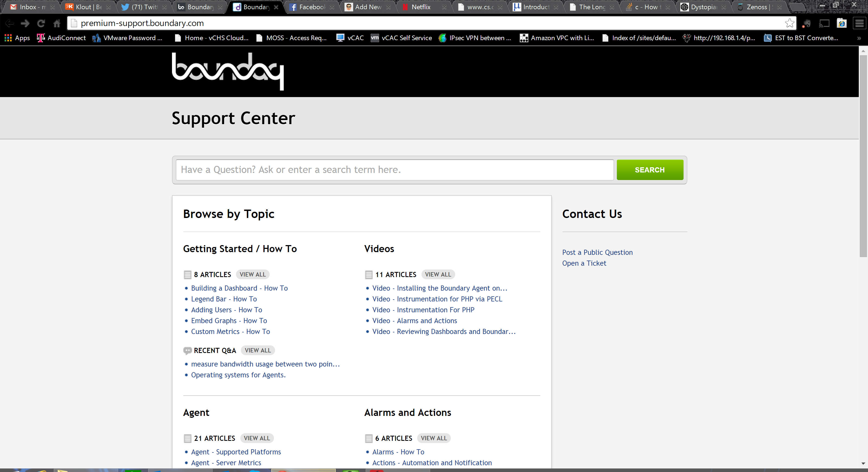868x472 pixels.
Task: Expand hidden bookmarks overflow chevron
Action: coord(859,38)
